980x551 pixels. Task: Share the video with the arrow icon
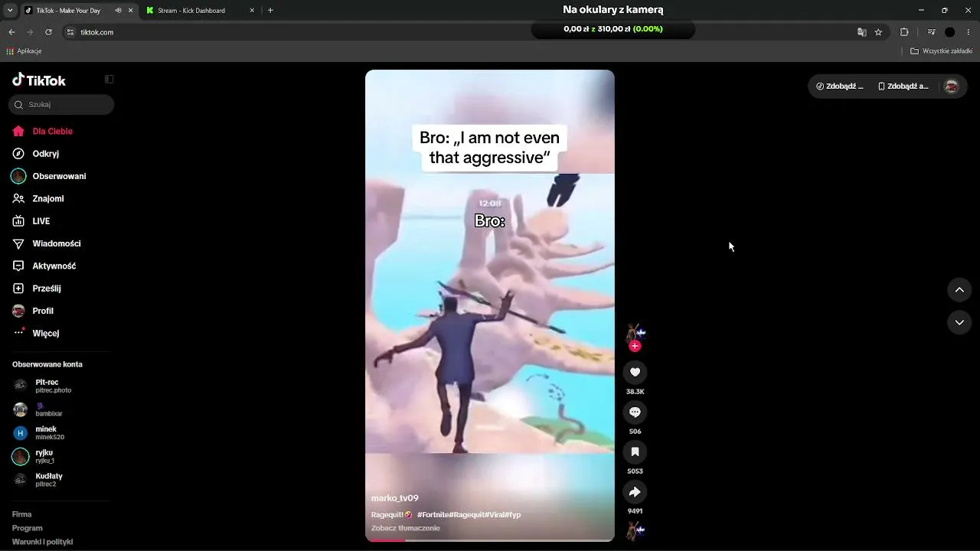tap(635, 492)
